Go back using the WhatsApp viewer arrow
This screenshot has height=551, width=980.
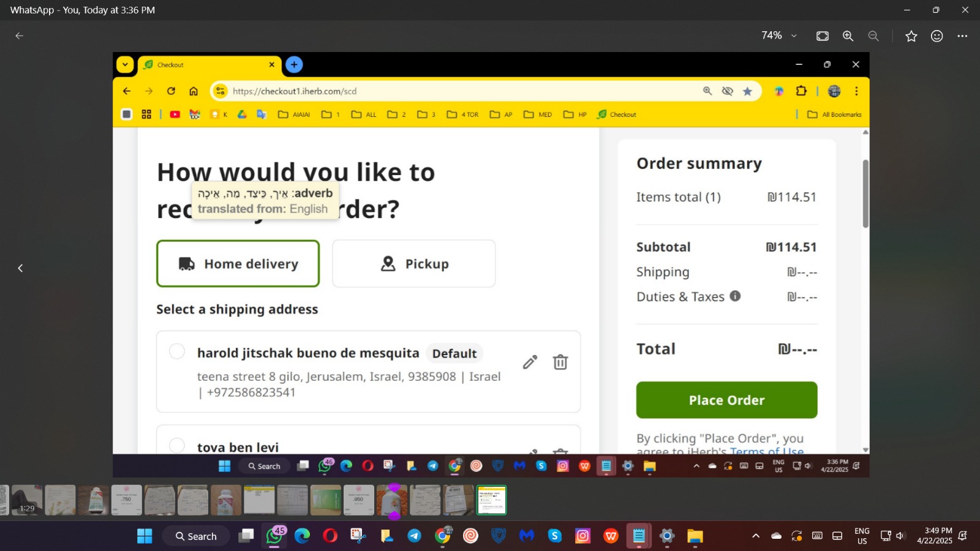tap(19, 36)
